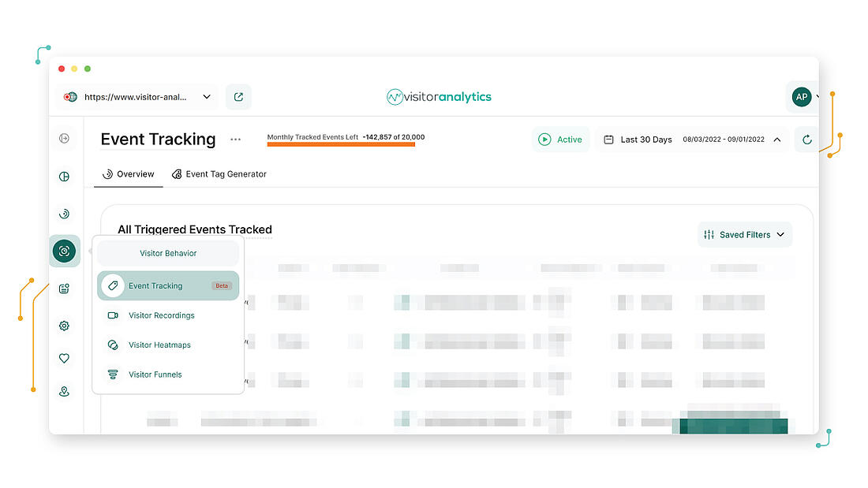Viewport: 868px width, 488px height.
Task: Click the calendar icon next to Last 30 Days
Action: point(608,140)
